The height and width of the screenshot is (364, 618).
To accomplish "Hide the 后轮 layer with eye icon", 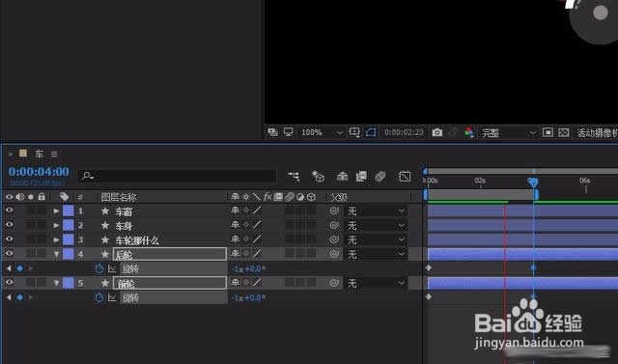I will click(9, 253).
